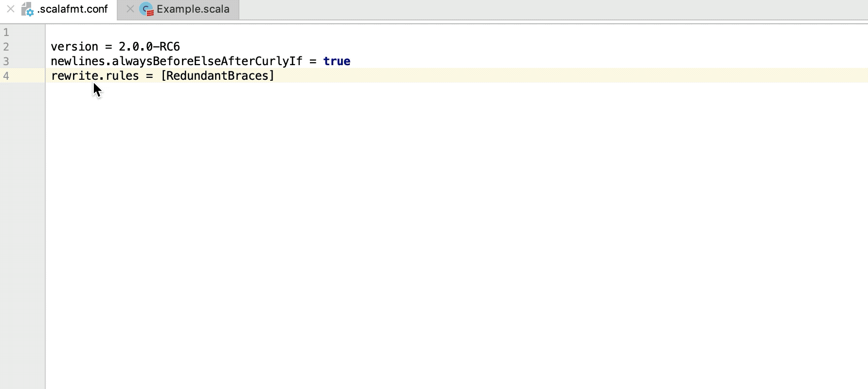Close the .scalafmt.conf tab

click(x=10, y=9)
